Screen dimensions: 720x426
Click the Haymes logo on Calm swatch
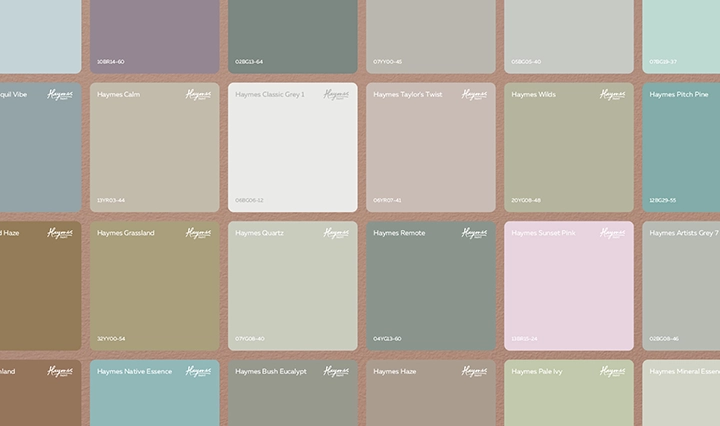pyautogui.click(x=199, y=95)
